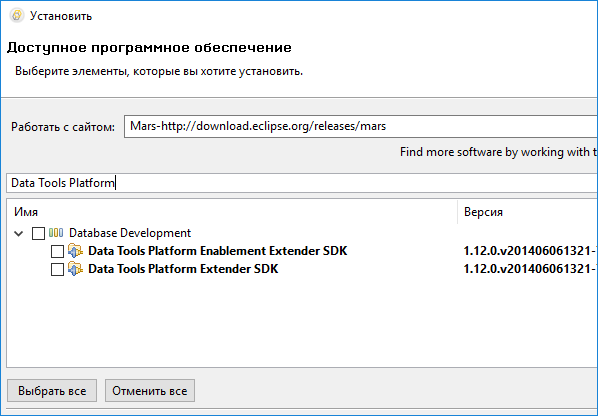Click the Eclipse install dialog title icon
The width and height of the screenshot is (598, 416).
tap(17, 16)
